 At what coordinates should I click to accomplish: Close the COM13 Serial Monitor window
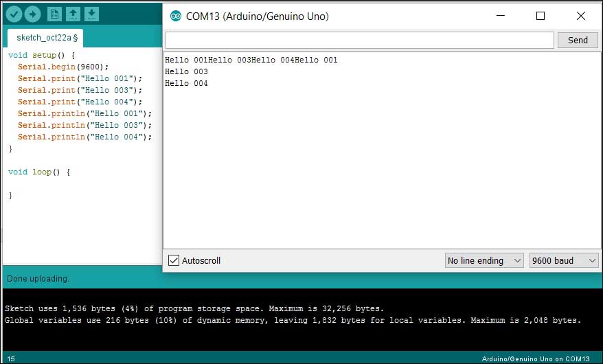581,16
